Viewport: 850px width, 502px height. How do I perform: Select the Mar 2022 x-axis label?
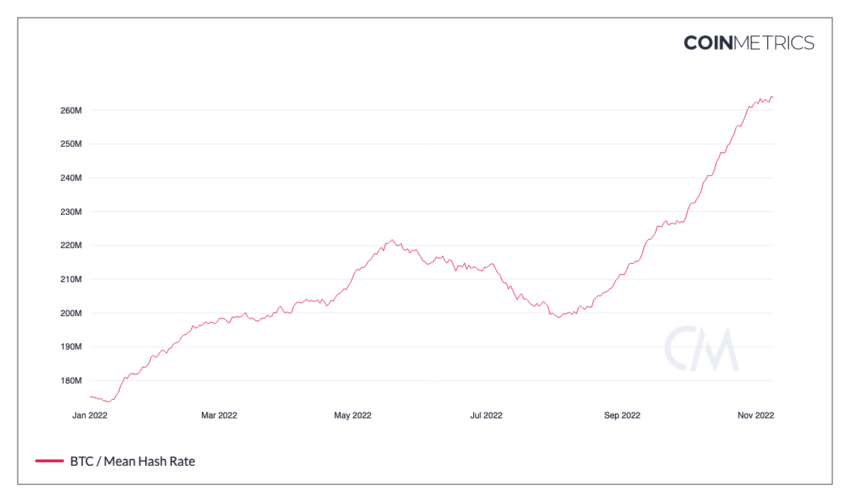219,414
